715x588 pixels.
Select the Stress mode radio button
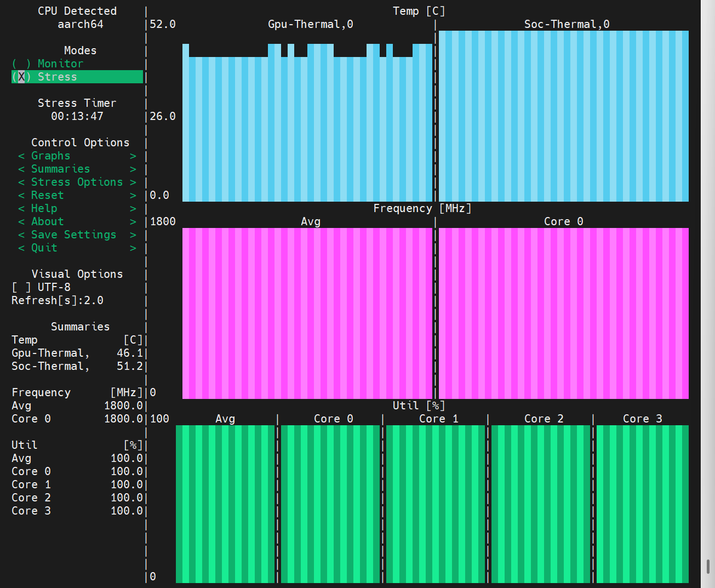coord(77,77)
